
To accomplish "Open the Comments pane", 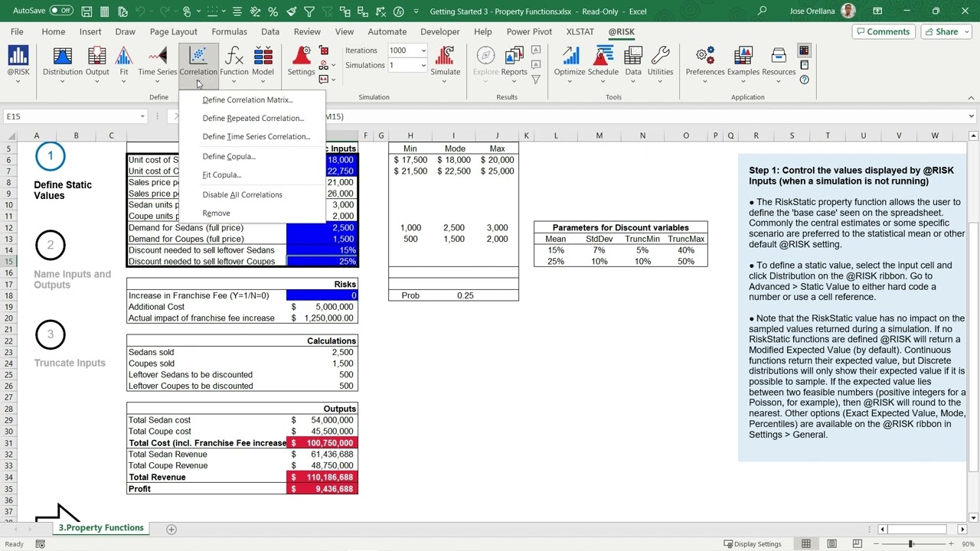I will [883, 31].
